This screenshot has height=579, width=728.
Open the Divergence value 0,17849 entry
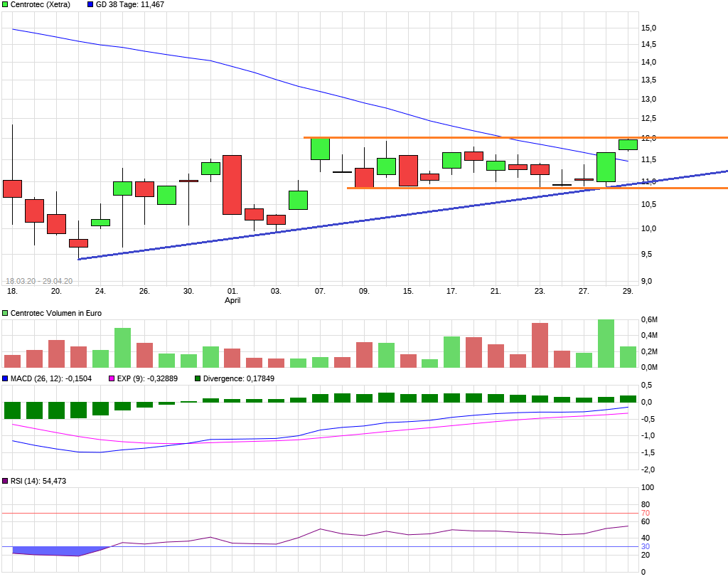pyautogui.click(x=238, y=378)
